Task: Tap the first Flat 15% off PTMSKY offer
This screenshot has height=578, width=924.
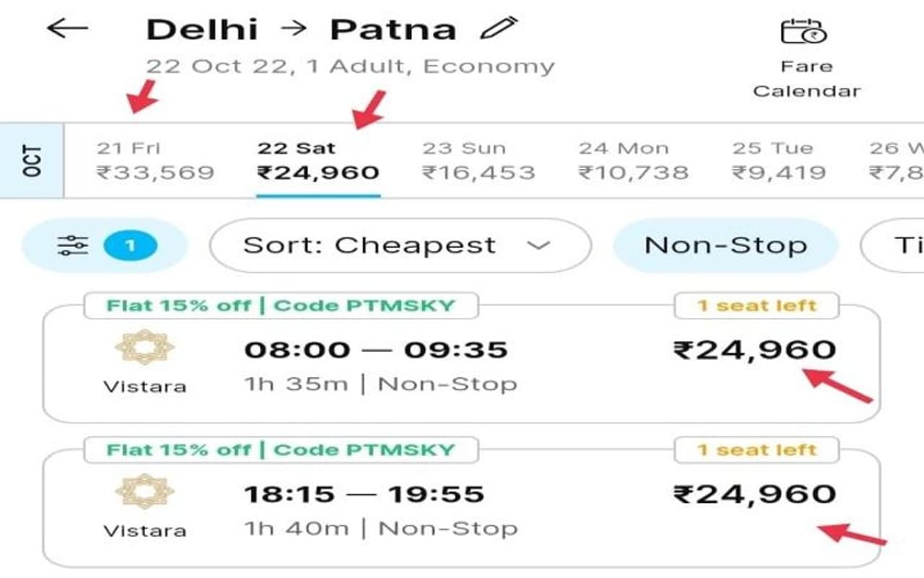Action: coord(281,305)
